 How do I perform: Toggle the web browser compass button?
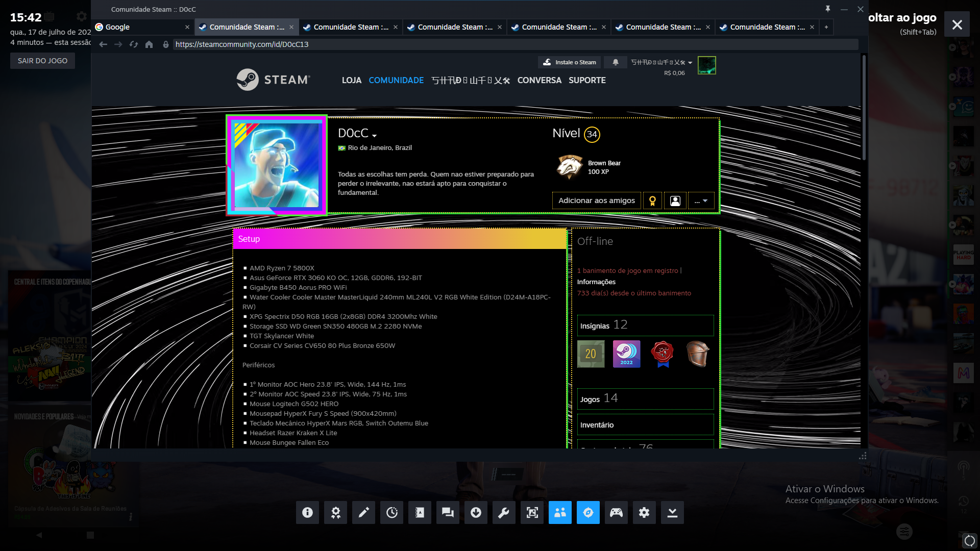point(588,512)
